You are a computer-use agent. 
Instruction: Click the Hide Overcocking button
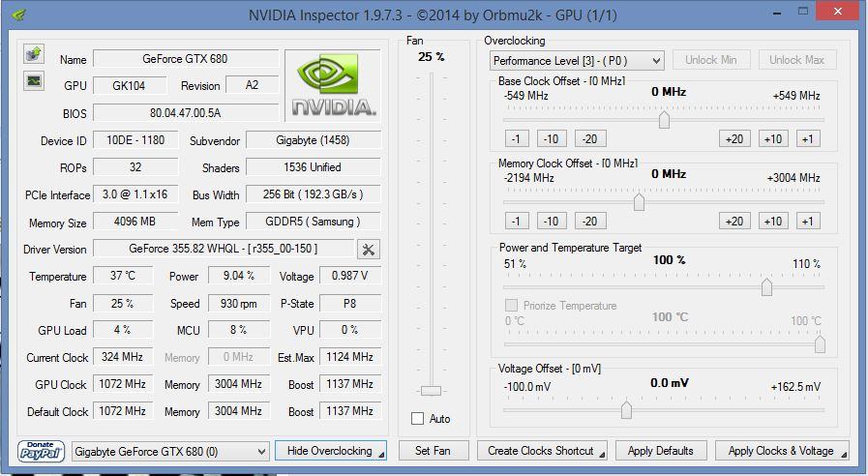[x=331, y=451]
